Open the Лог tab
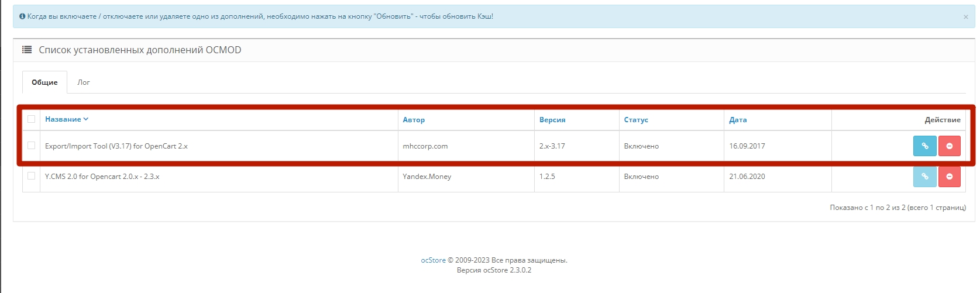Screen dimensions: 980x293 click(84, 82)
